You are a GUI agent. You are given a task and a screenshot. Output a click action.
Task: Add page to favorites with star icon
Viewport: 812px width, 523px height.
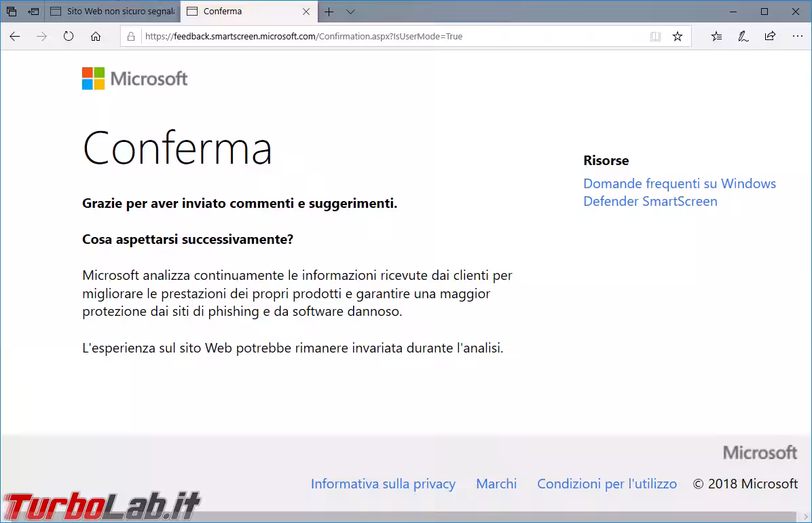click(678, 36)
